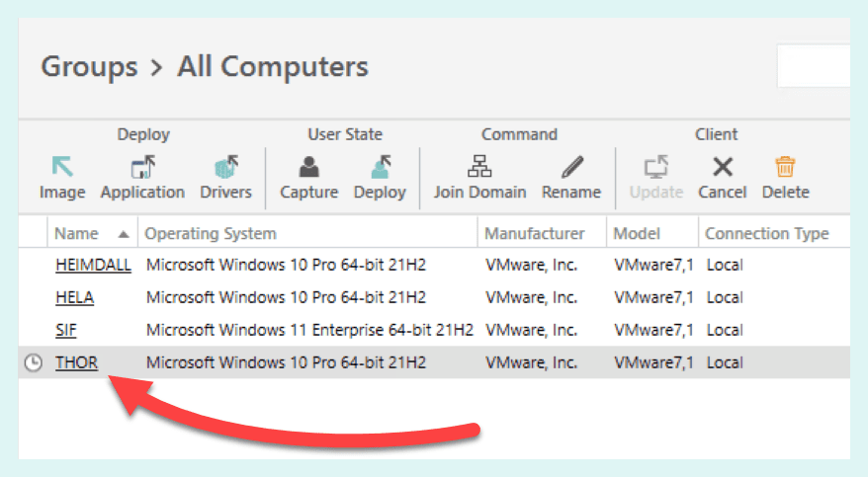This screenshot has width=868, height=477.
Task: Choose the Rename pencil icon
Action: pyautogui.click(x=571, y=167)
